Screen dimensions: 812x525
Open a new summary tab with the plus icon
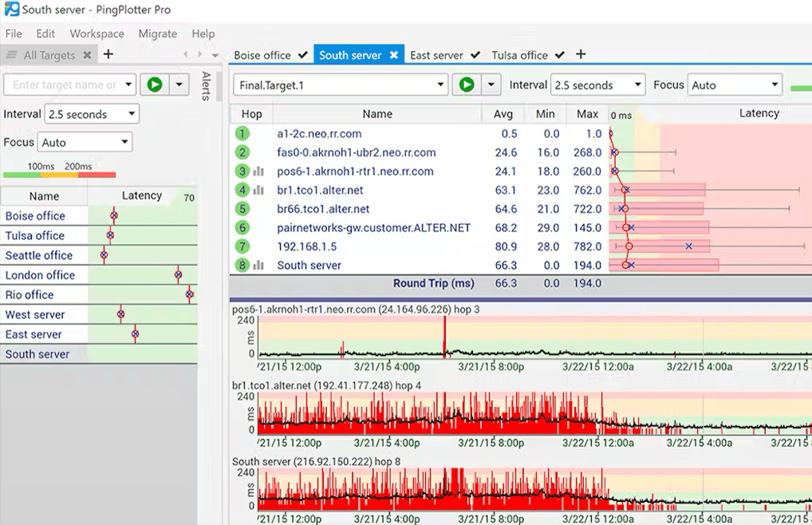[581, 55]
